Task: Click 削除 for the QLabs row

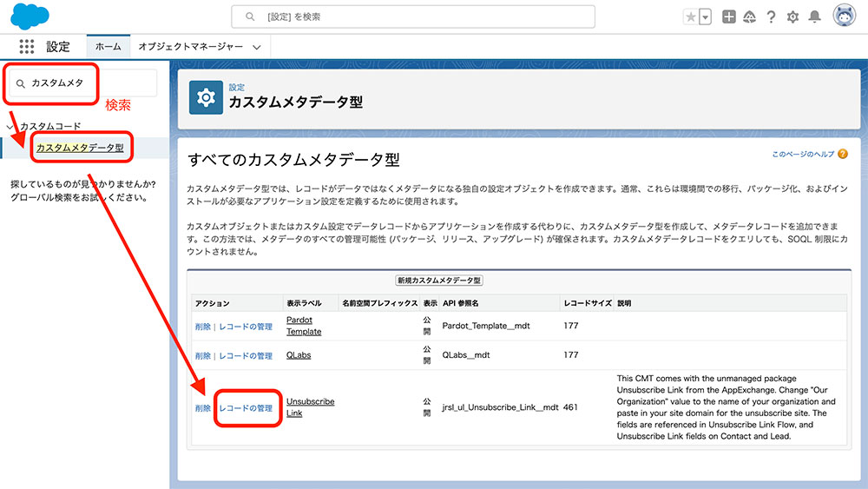Action: [202, 355]
